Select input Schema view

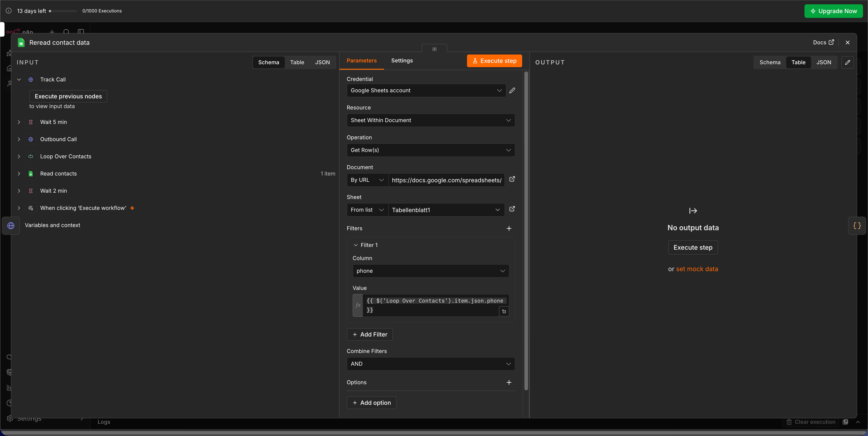[x=269, y=62]
